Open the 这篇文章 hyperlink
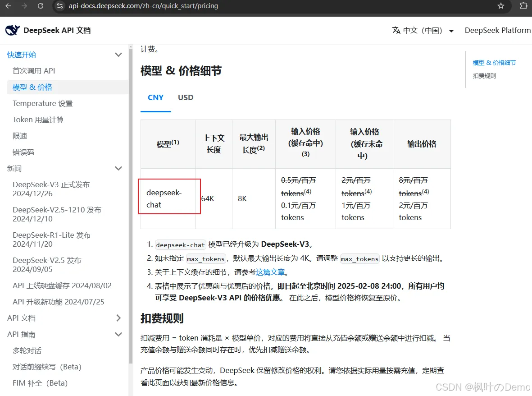This screenshot has width=532, height=396. tap(270, 272)
